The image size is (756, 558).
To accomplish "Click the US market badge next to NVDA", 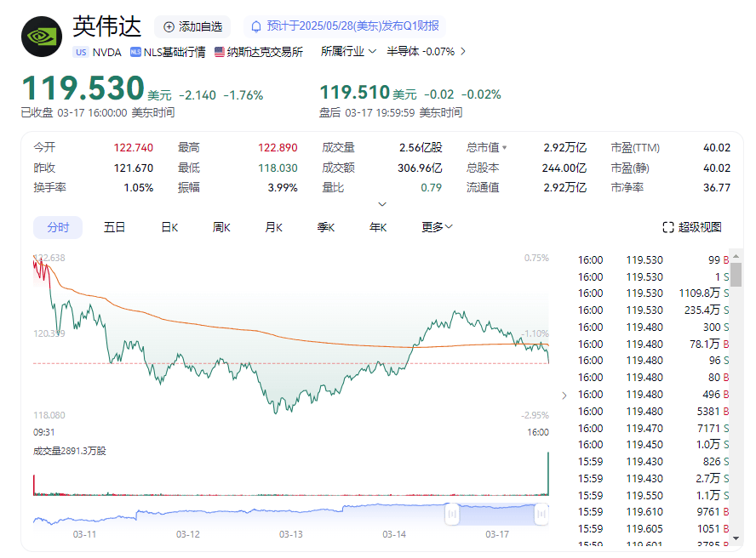I will [x=81, y=52].
